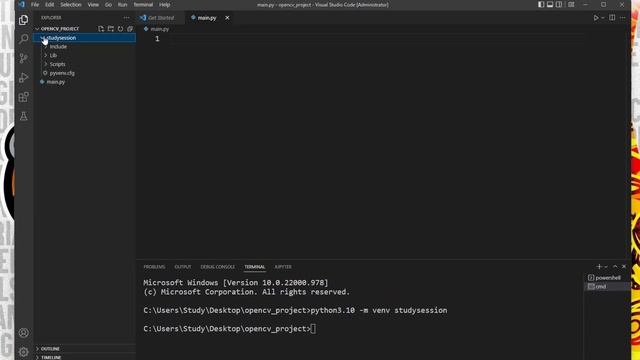Refresh the explorer file tree
Viewport: 640px width, 360px height.
coord(120,29)
